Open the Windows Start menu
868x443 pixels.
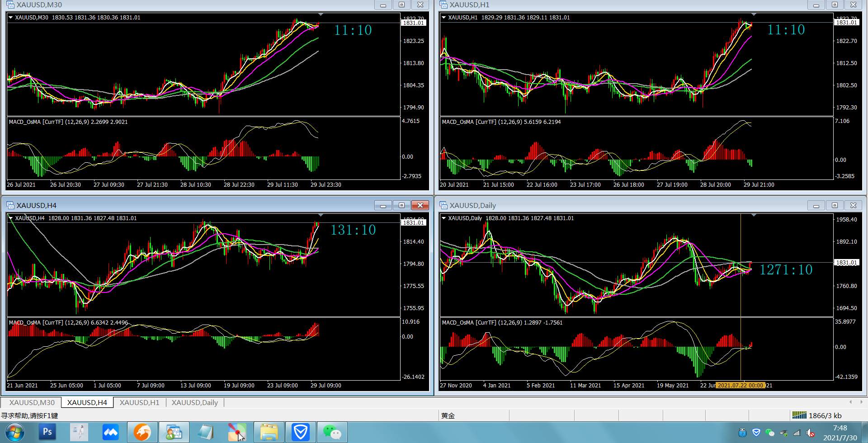coord(14,433)
